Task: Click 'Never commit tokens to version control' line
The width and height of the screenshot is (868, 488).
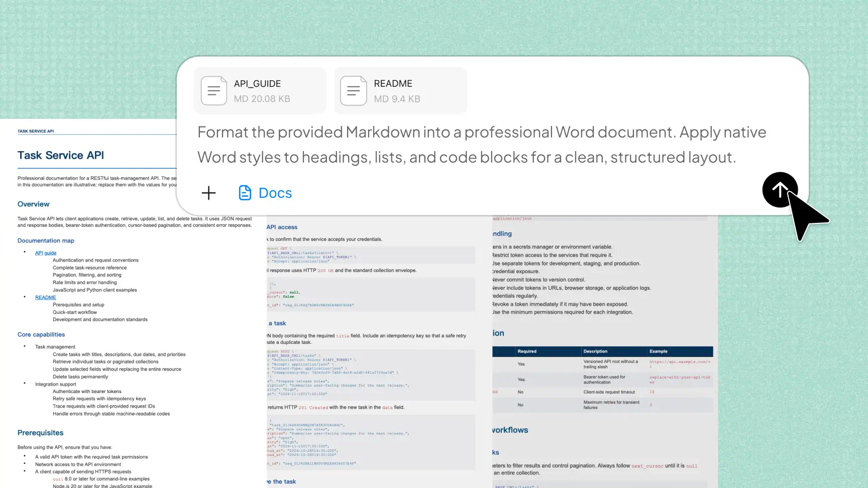Action: tap(538, 280)
